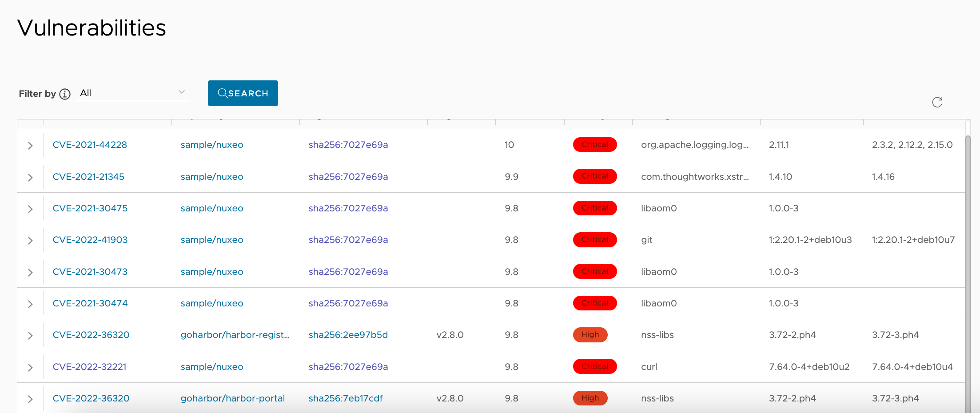Click the magnifier icon inside the SEARCH button
This screenshot has width=980, height=413.
(x=223, y=93)
